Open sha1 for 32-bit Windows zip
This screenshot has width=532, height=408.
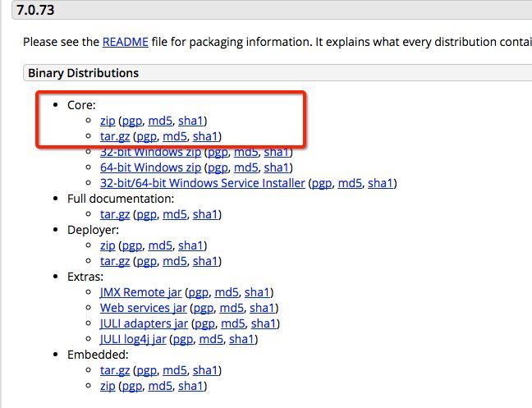click(x=276, y=152)
